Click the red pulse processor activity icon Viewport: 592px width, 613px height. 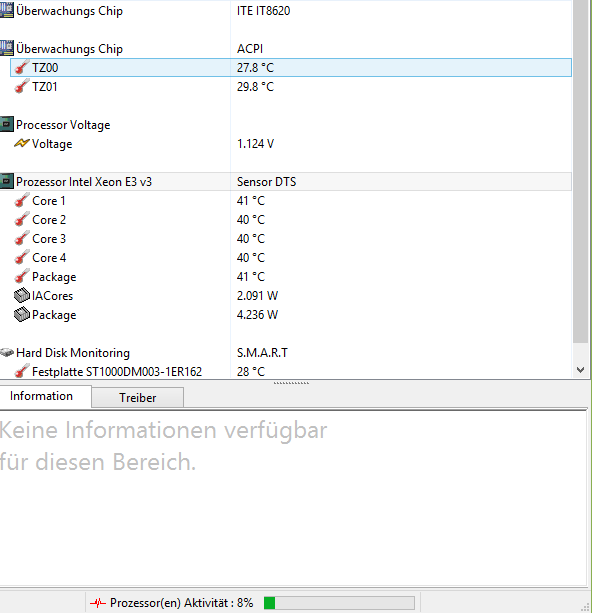coord(97,602)
